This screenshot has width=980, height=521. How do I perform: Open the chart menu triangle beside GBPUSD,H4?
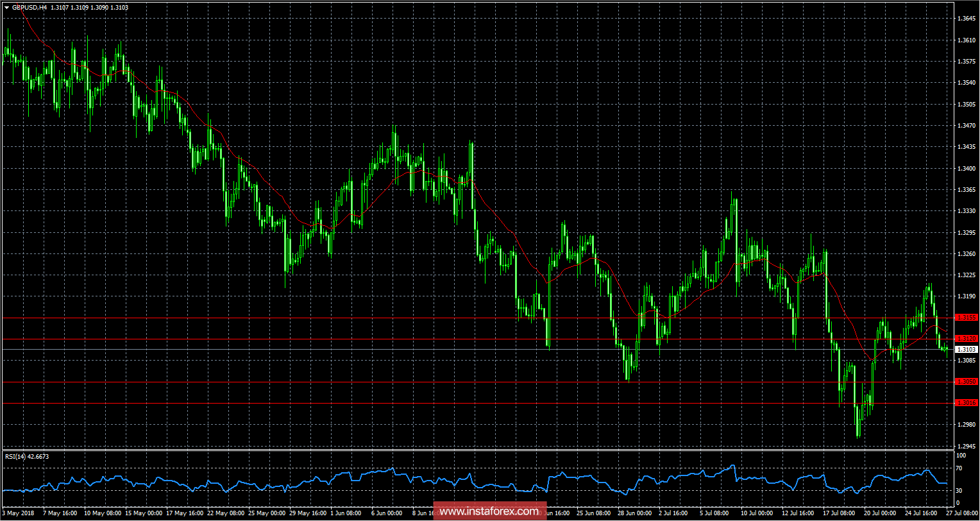click(6, 7)
